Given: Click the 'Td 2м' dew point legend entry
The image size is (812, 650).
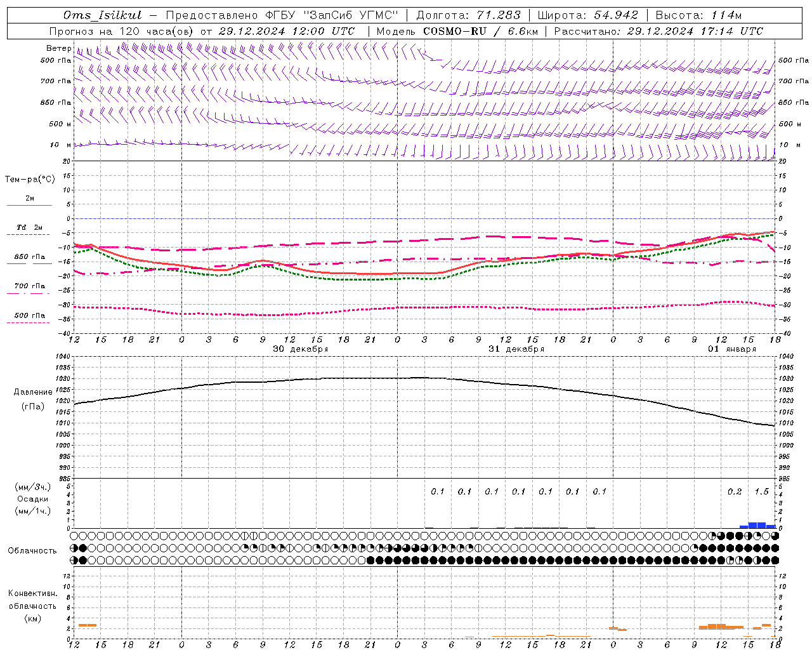Looking at the screenshot, I should tap(29, 227).
